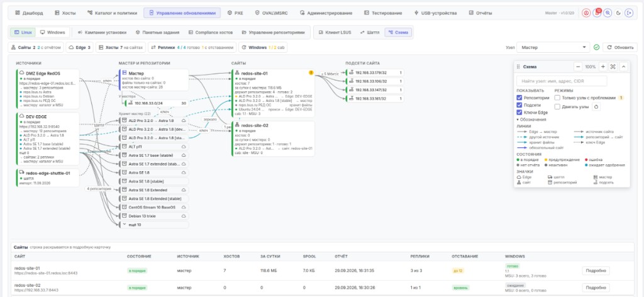Screen dimensions: 644x297
Task: Click the Найти узел search field
Action: pos(562,81)
